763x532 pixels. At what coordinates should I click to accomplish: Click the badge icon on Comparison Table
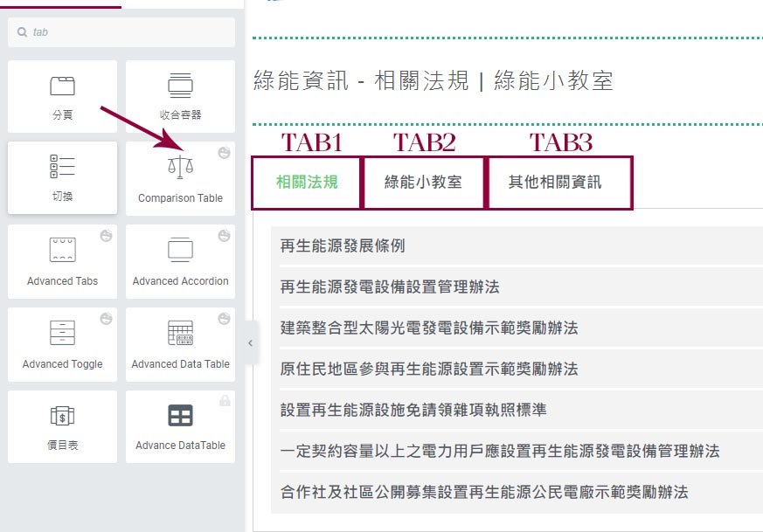[x=224, y=153]
